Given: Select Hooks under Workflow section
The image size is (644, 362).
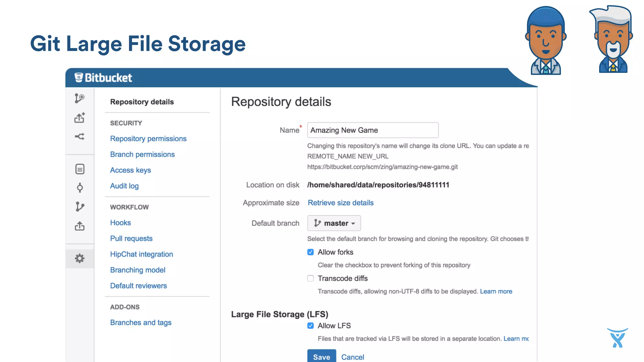Looking at the screenshot, I should click(x=120, y=222).
